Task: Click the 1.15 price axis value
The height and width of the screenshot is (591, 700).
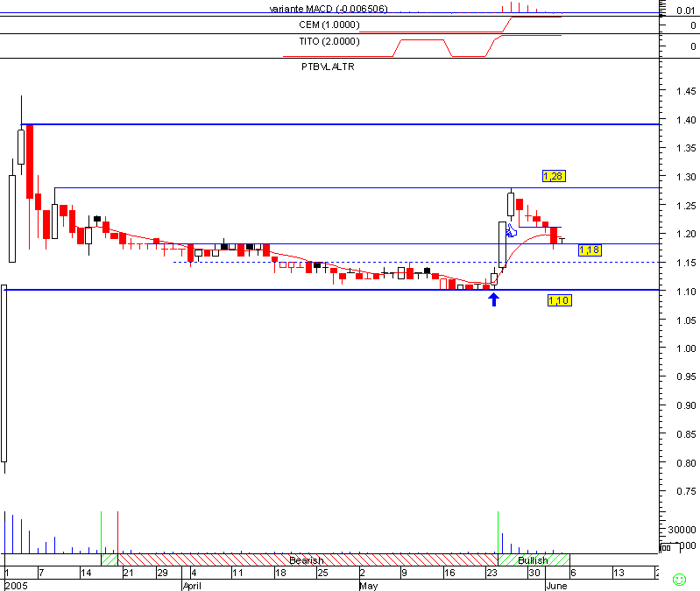Action: 686,263
